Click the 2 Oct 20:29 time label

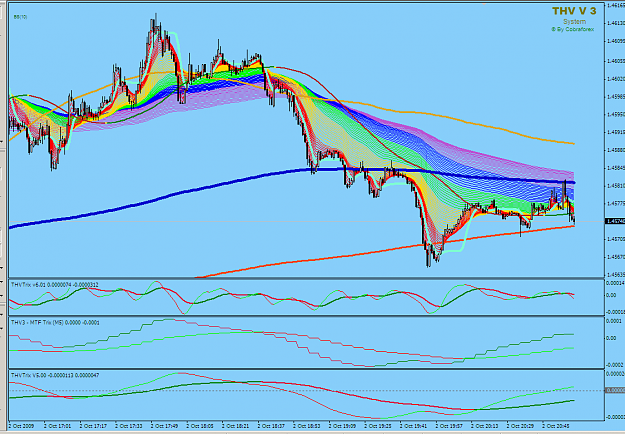coord(520,426)
